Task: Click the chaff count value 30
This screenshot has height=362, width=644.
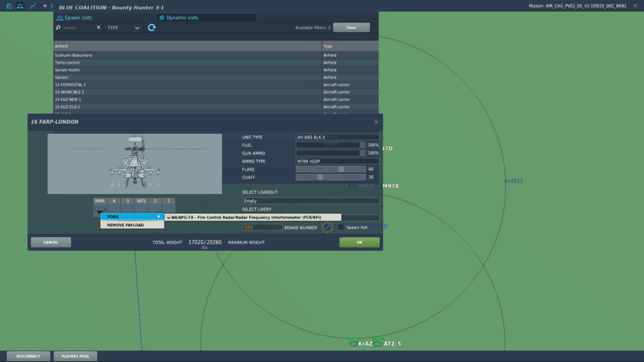Action: coord(371,178)
